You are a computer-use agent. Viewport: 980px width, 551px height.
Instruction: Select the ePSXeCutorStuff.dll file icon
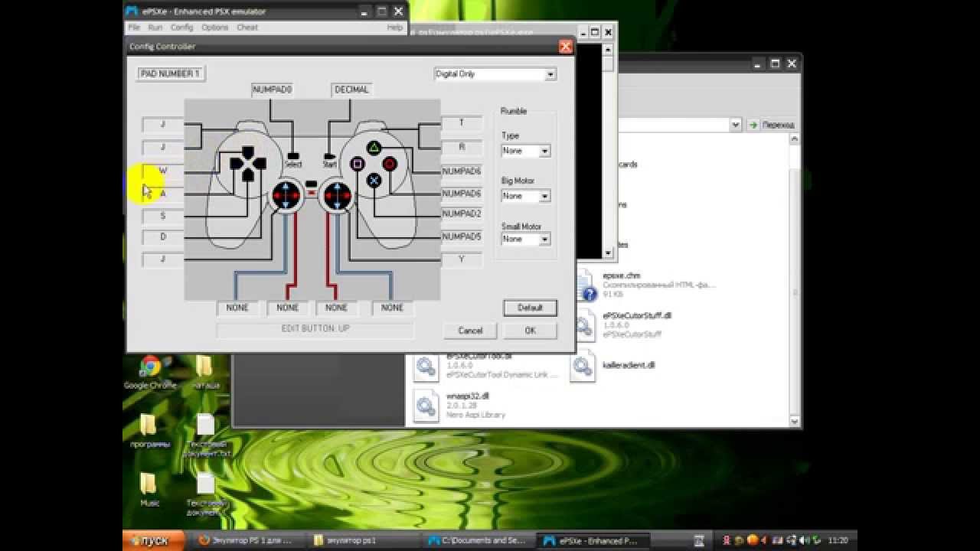point(584,325)
